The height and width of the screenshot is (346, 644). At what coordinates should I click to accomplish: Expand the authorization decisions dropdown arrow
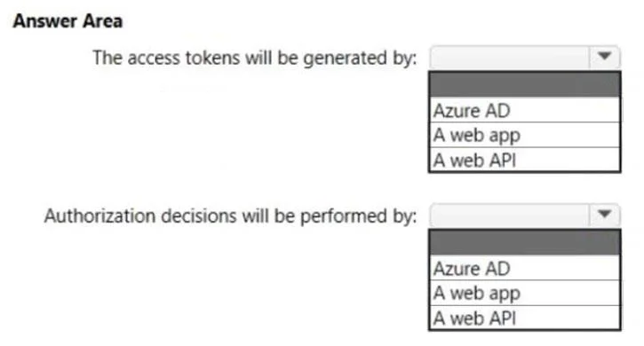(x=604, y=214)
